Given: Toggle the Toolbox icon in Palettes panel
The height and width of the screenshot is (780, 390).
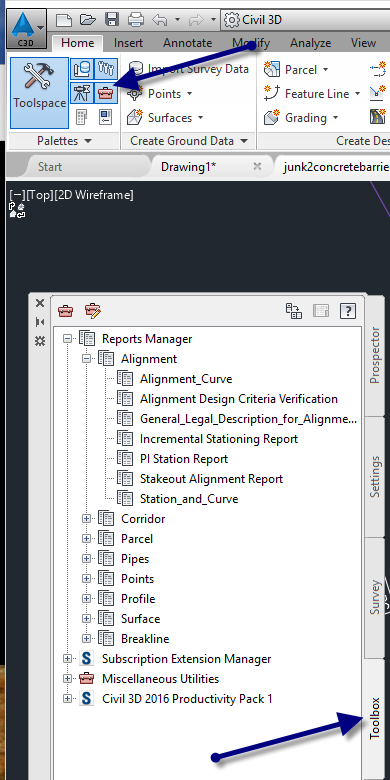Looking at the screenshot, I should tap(106, 93).
